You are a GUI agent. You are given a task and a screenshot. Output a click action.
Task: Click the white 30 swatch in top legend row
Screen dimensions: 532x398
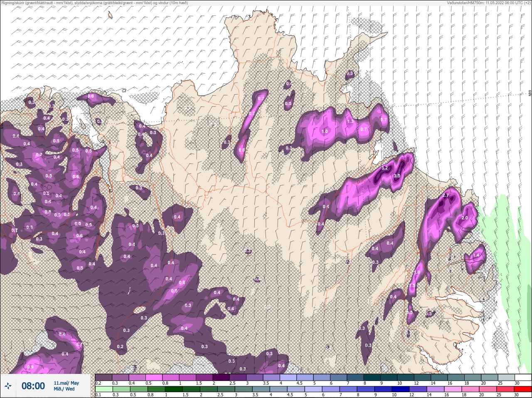point(523,377)
